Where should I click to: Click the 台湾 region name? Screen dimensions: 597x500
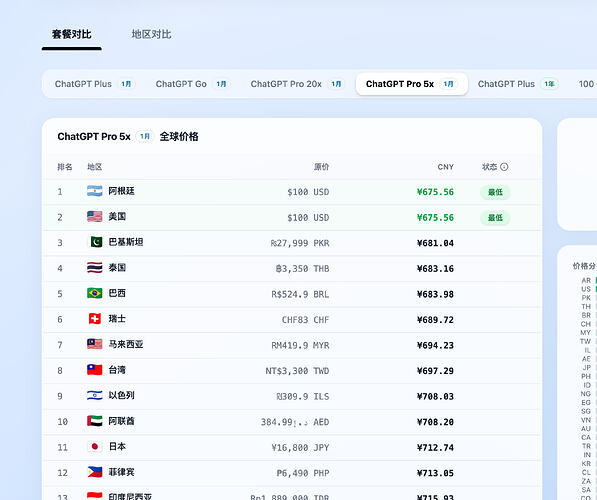point(117,369)
